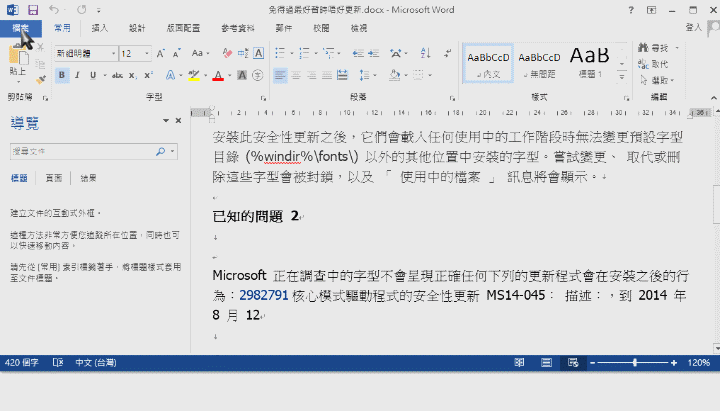The width and height of the screenshot is (720, 411).
Task: Click the Character Border A icon
Action: click(x=259, y=53)
